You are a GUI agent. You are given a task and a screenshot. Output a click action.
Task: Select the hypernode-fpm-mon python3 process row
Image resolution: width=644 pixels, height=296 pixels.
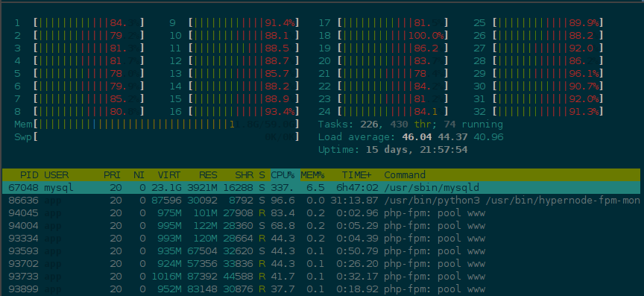point(321,201)
